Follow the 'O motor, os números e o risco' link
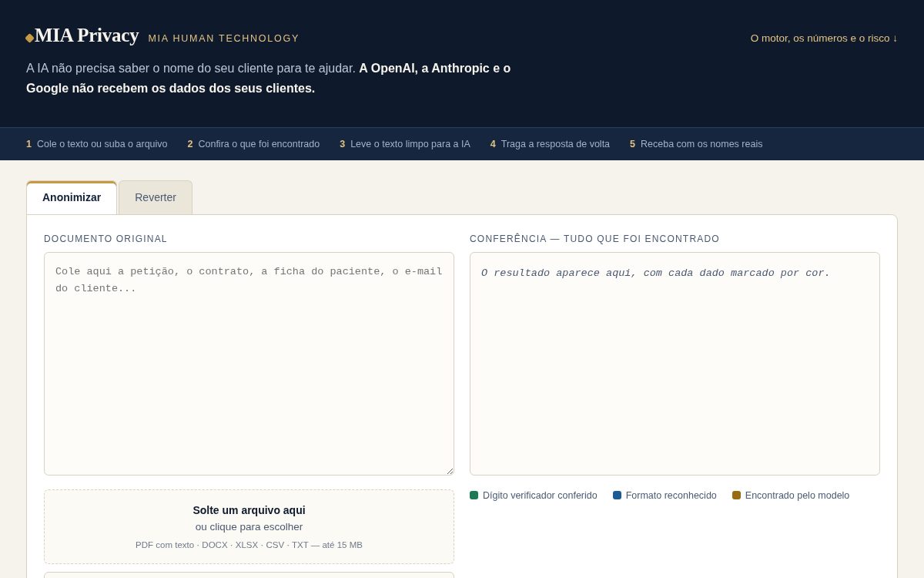The image size is (924, 578). pyautogui.click(x=824, y=38)
